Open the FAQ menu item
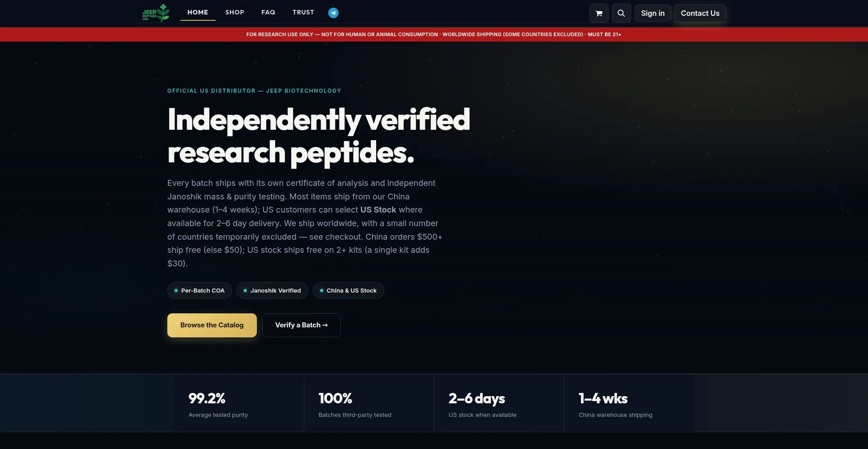Image resolution: width=868 pixels, height=449 pixels. tap(268, 13)
